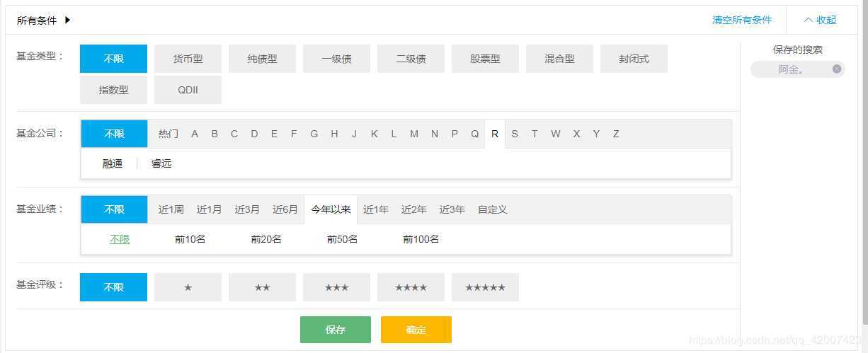Collapse the filter panel with 收起
The width and height of the screenshot is (868, 353).
tap(820, 20)
